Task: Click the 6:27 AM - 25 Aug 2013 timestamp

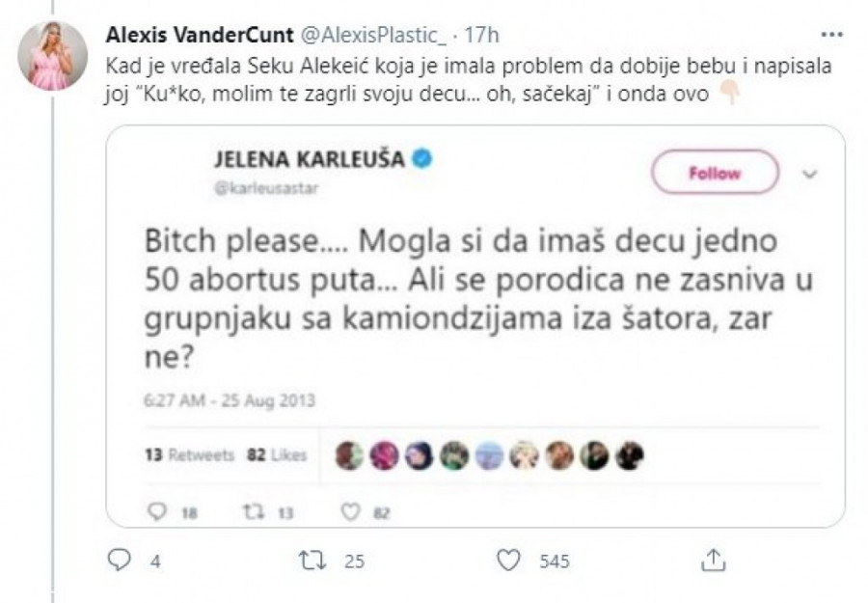Action: (x=231, y=398)
